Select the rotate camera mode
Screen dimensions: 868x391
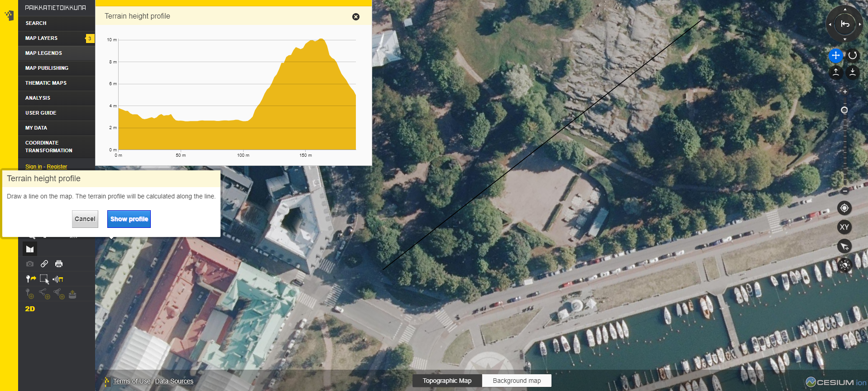[853, 55]
